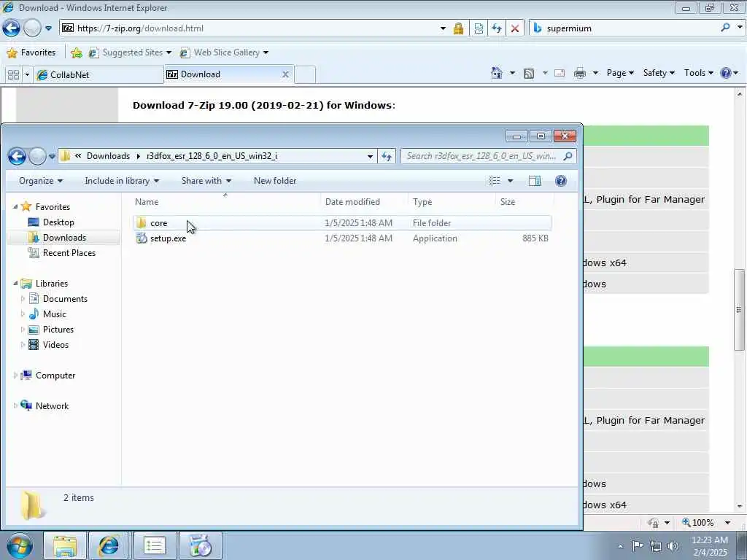Click the search magnifier in IE search box

coord(725,28)
